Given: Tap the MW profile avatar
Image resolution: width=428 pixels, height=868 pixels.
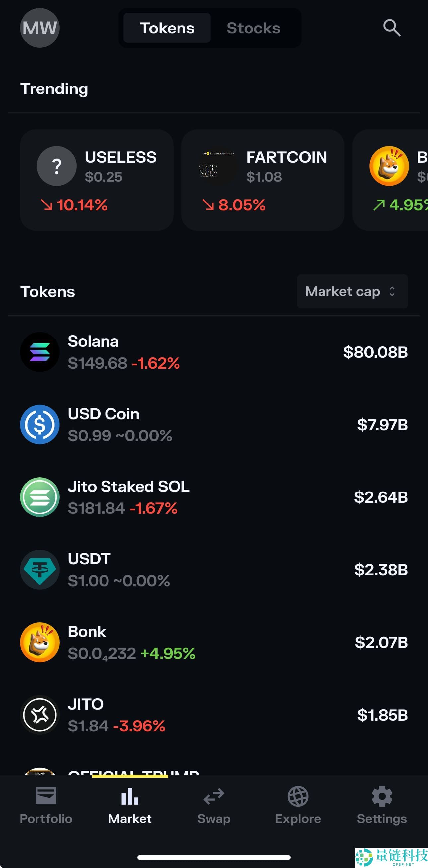Looking at the screenshot, I should coord(40,28).
